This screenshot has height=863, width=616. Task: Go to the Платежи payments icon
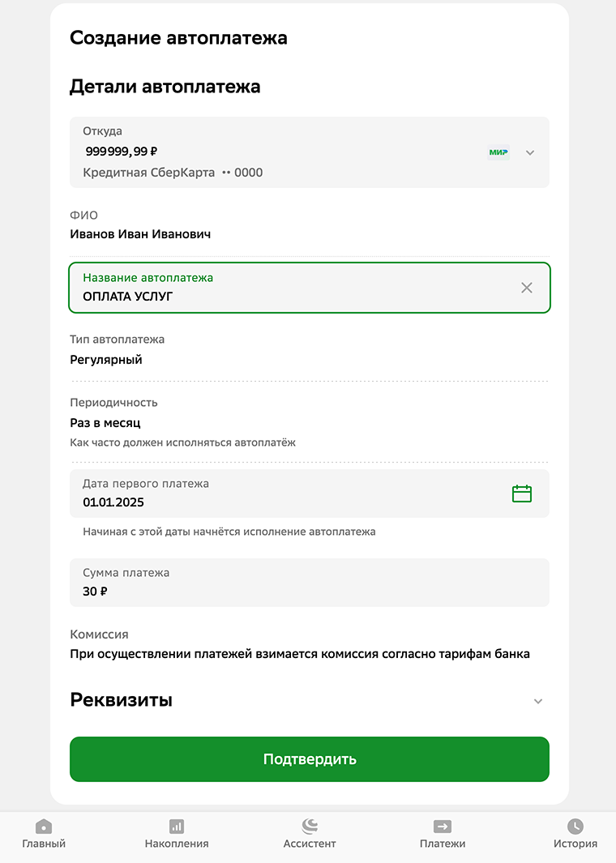pos(442,826)
